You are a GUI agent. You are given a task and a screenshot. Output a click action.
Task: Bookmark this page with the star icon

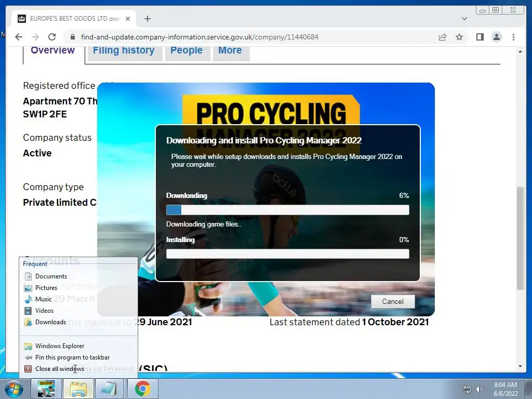459,37
